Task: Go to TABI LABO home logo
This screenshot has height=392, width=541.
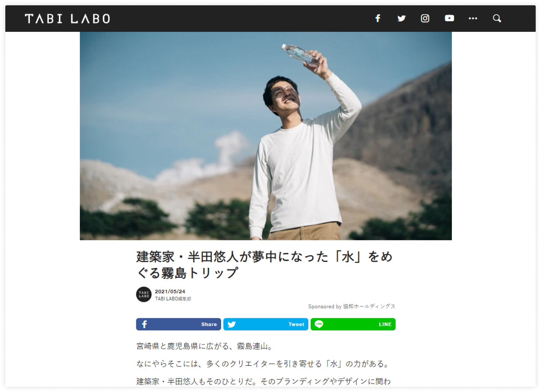Action: (67, 19)
